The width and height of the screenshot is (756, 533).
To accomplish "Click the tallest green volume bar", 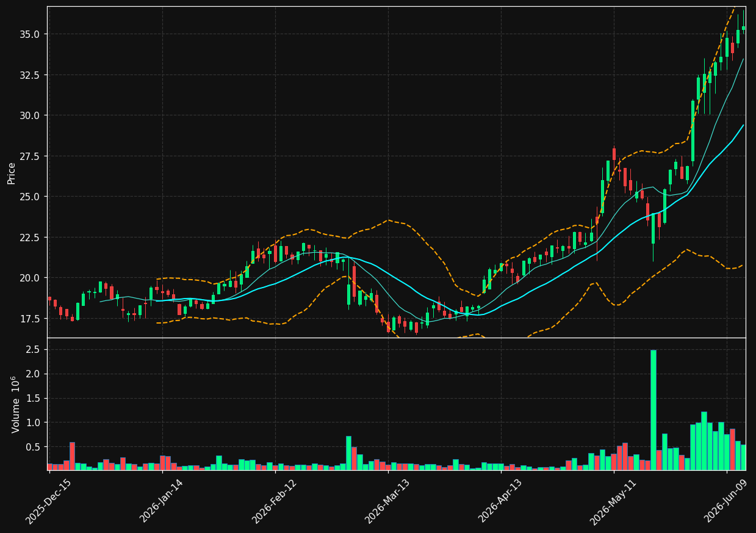I will pyautogui.click(x=653, y=410).
